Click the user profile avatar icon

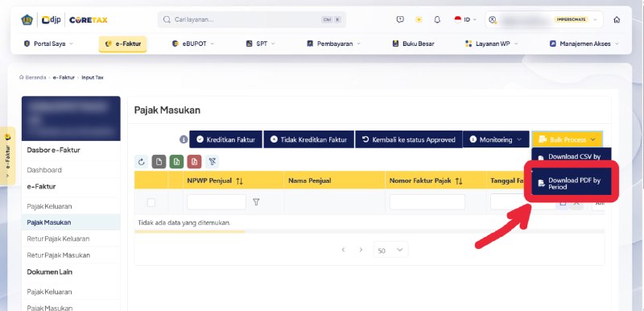tap(493, 19)
